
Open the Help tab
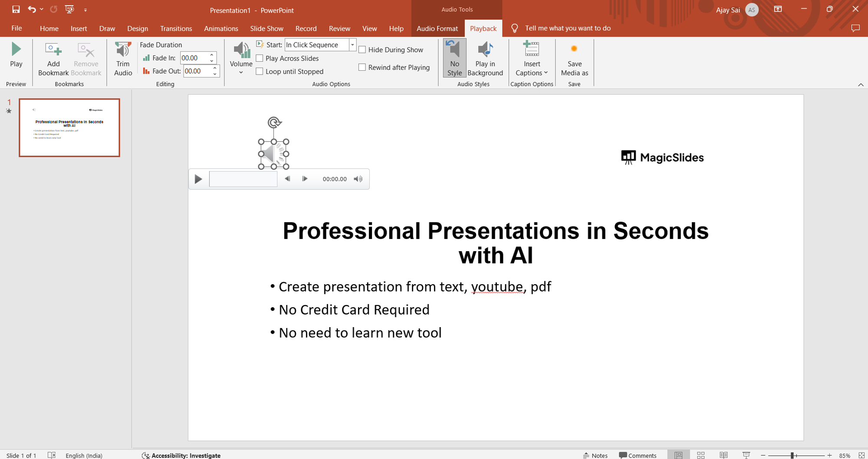tap(396, 28)
